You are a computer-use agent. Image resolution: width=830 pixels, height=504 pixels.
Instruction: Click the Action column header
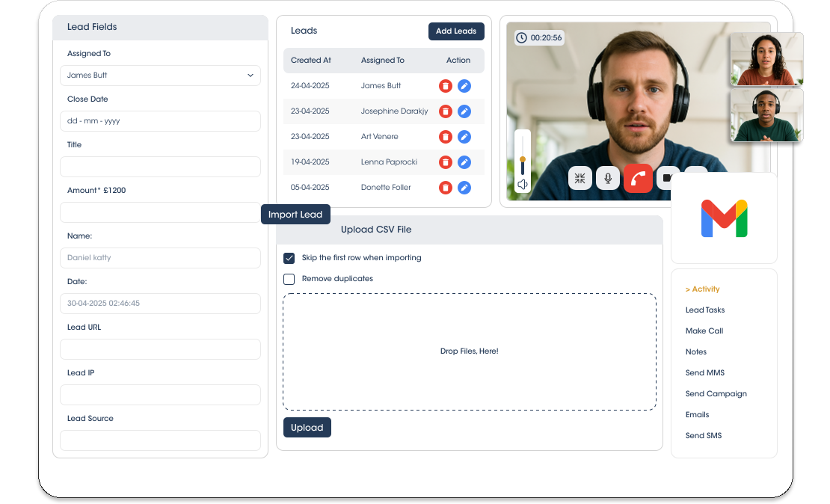[x=458, y=61]
